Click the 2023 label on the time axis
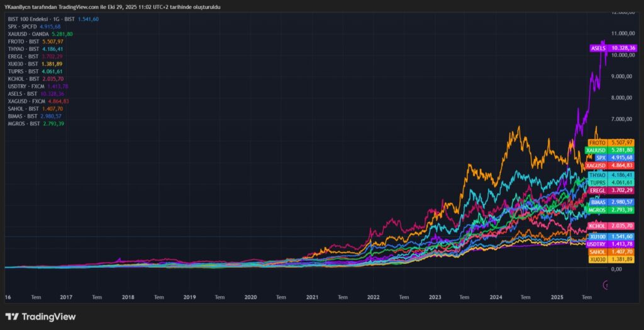 [435, 297]
